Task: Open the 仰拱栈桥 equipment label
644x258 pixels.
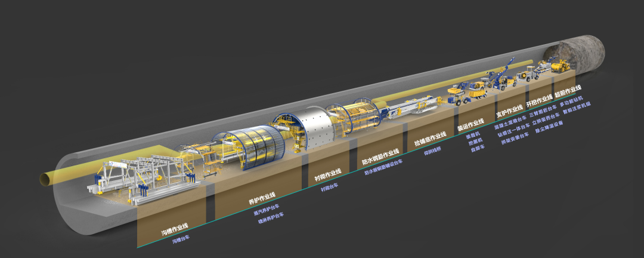Action: click(432, 152)
